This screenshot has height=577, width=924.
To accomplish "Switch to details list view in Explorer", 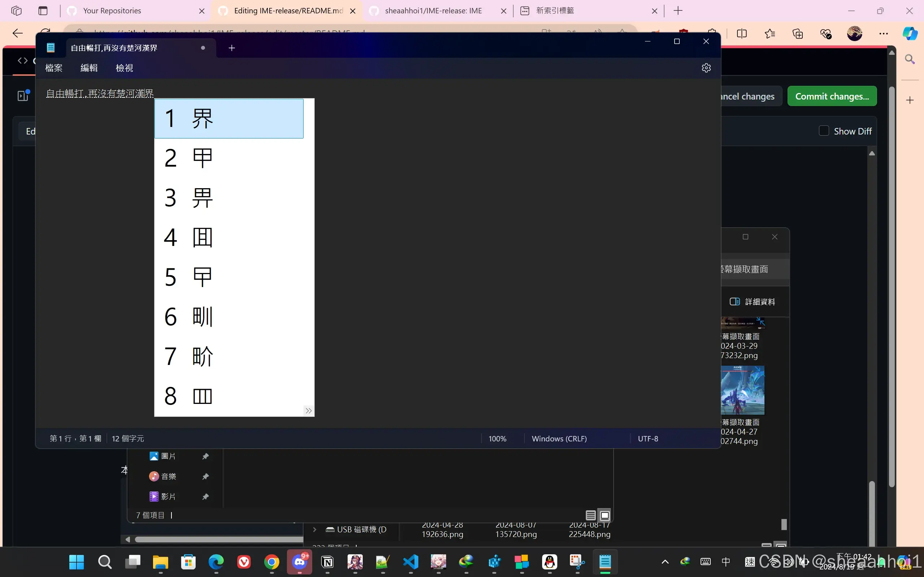I will click(x=590, y=516).
